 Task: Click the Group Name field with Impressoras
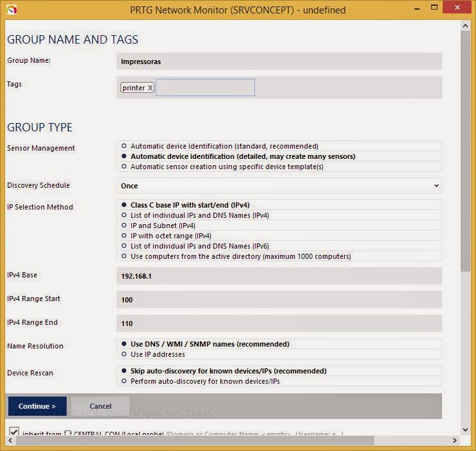[279, 61]
